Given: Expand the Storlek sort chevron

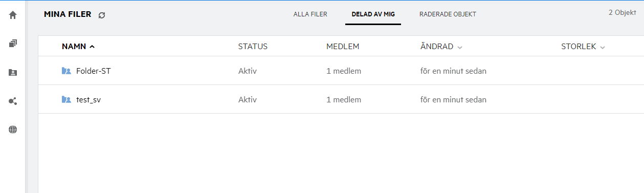Looking at the screenshot, I should click(x=603, y=47).
